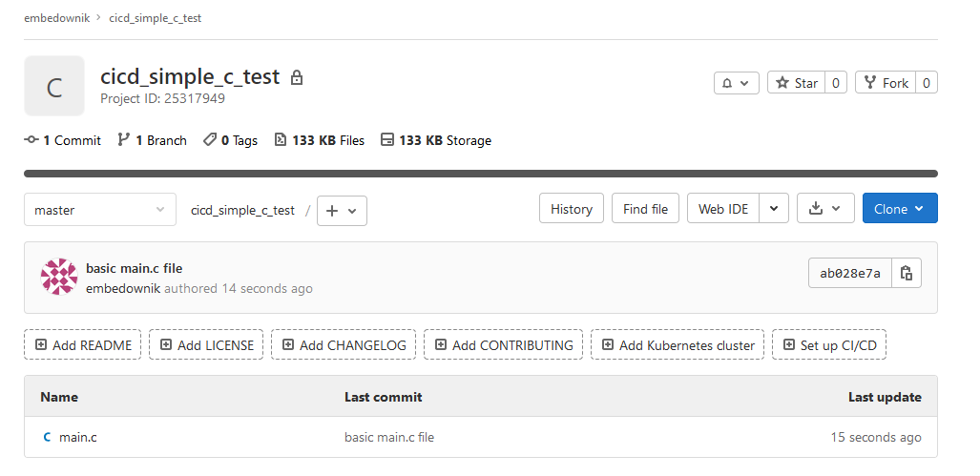Click the embedownik user avatar
980x476 pixels.
[x=58, y=277]
